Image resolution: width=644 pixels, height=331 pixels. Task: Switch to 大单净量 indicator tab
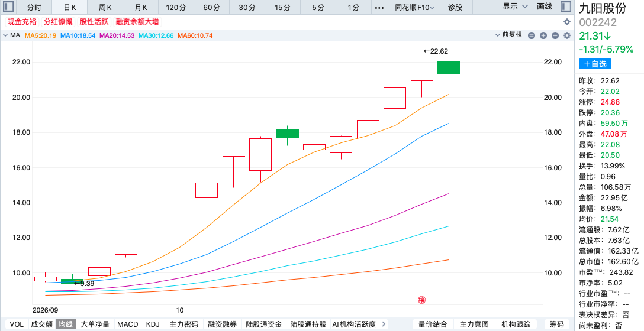click(x=95, y=324)
